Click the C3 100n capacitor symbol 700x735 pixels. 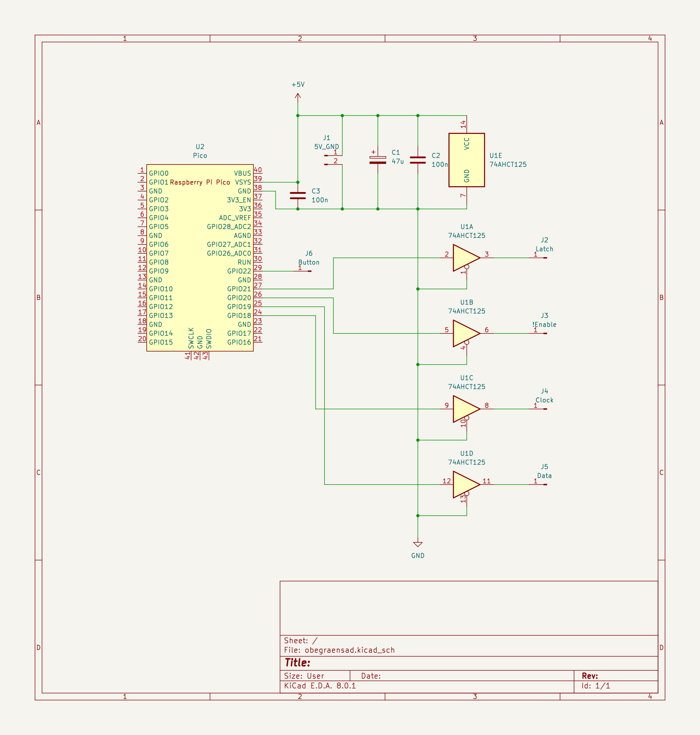tap(298, 196)
